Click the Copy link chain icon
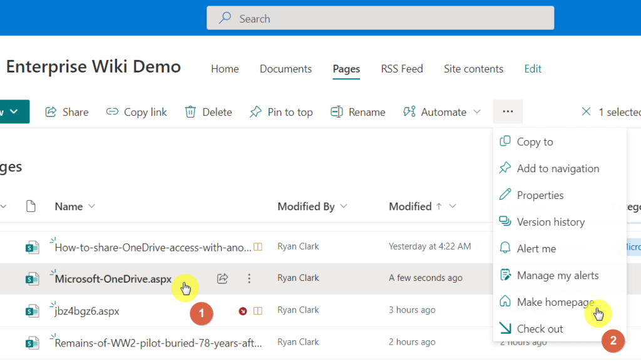Viewport: 641px width, 364px height. [x=112, y=111]
